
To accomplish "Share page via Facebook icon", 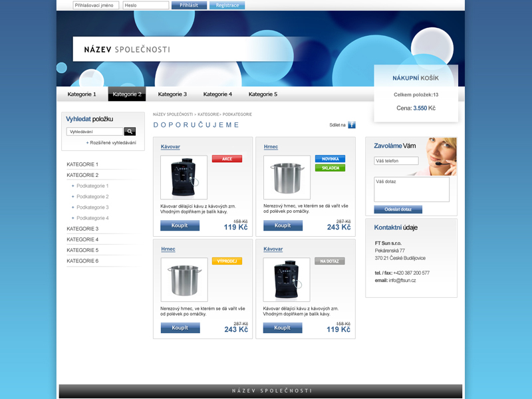I will 352,124.
